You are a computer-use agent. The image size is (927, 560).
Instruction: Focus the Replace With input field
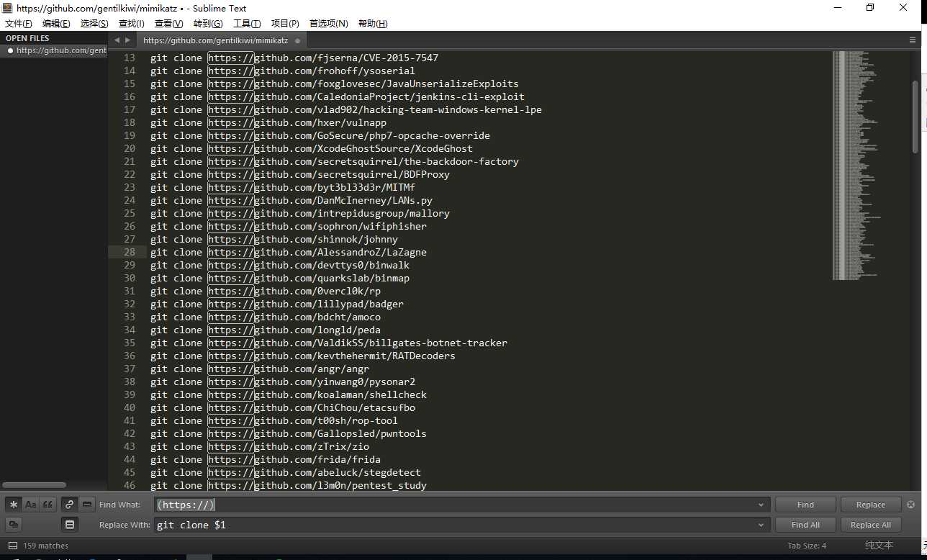pyautogui.click(x=461, y=525)
